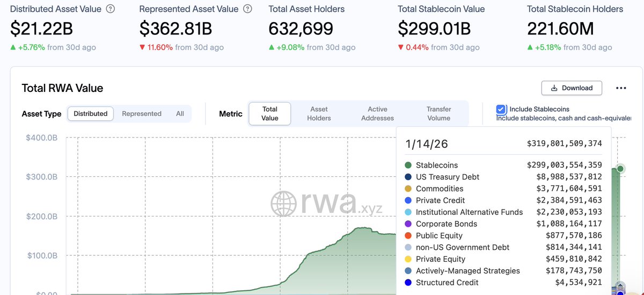Viewport: 644px width, 295px height.
Task: Download the Total RWA Value chart
Action: [572, 88]
